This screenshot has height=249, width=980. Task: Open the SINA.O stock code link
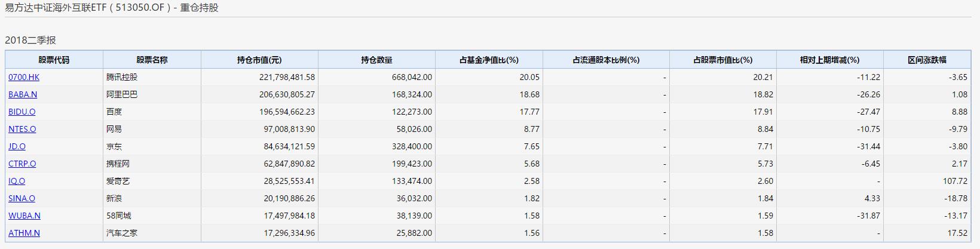click(x=22, y=198)
